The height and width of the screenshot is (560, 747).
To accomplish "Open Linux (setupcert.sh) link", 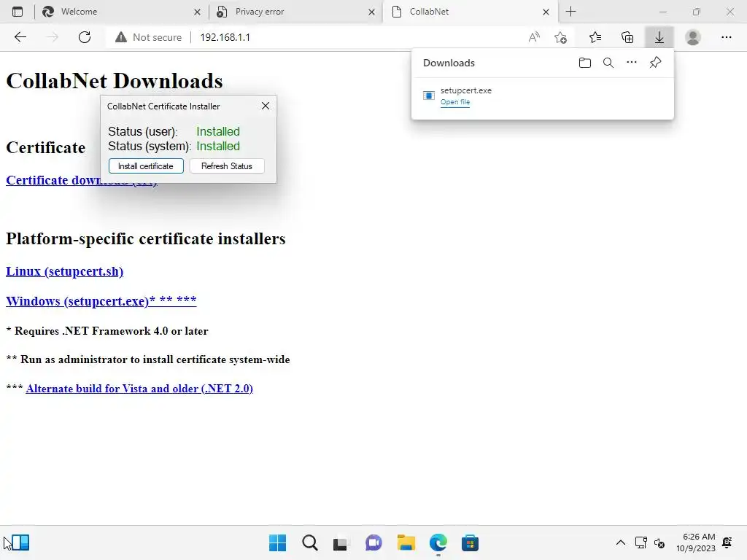I will pos(65,271).
